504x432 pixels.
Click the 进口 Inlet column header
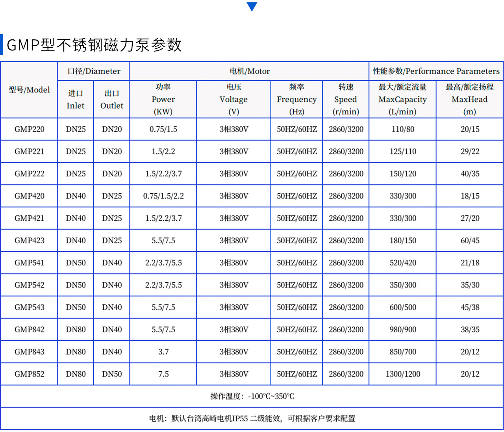click(x=76, y=99)
